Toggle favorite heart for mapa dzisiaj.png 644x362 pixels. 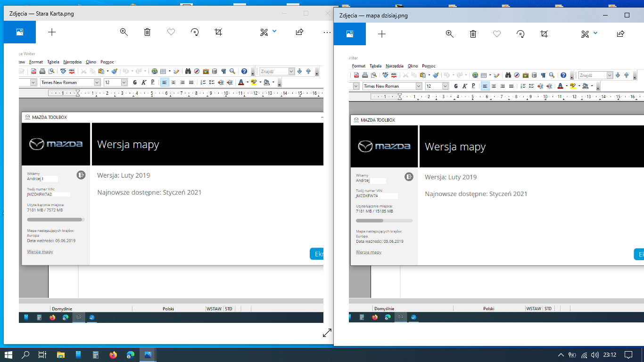tap(497, 34)
